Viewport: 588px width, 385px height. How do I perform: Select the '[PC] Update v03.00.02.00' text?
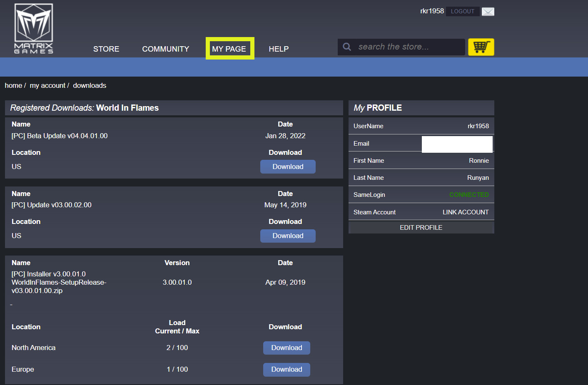[52, 205]
